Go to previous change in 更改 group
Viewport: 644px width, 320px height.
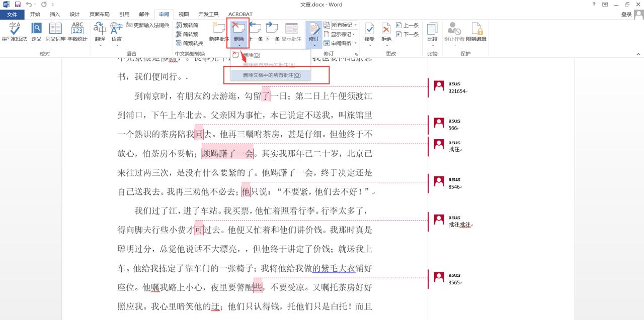(x=408, y=25)
